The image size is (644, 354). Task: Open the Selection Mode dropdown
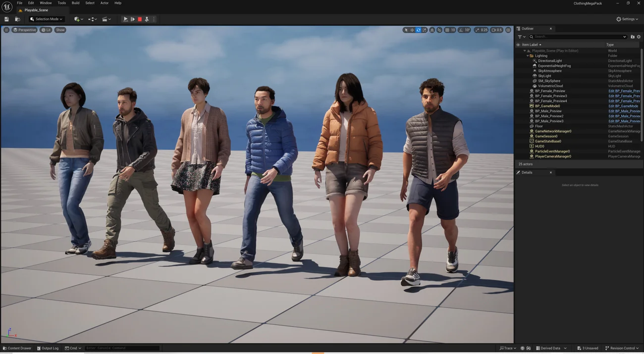(x=46, y=19)
